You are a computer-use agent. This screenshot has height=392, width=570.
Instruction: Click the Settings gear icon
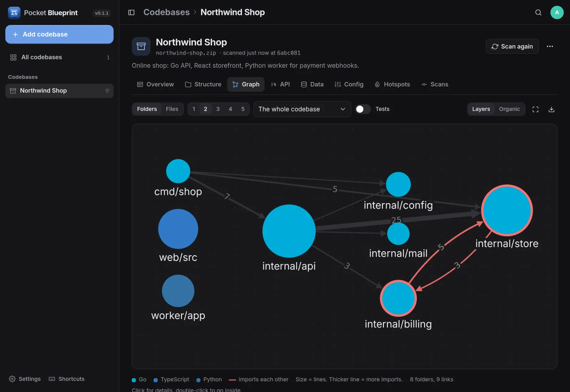coord(12,379)
